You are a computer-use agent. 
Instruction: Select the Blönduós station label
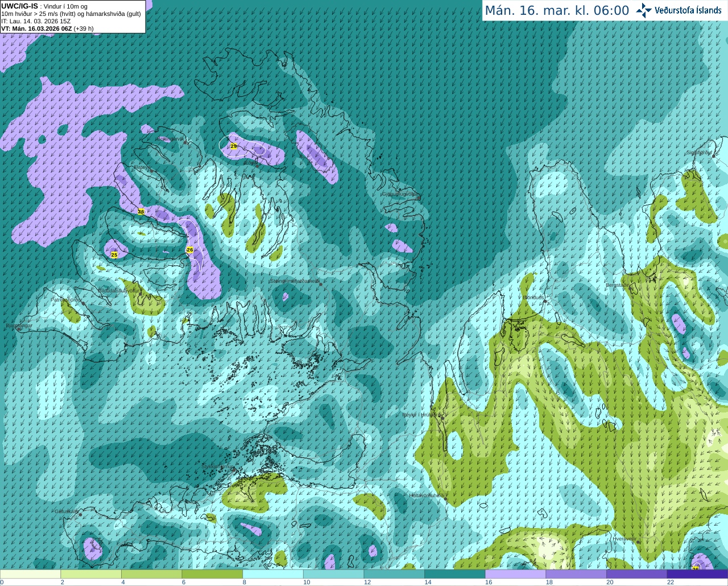[533, 298]
